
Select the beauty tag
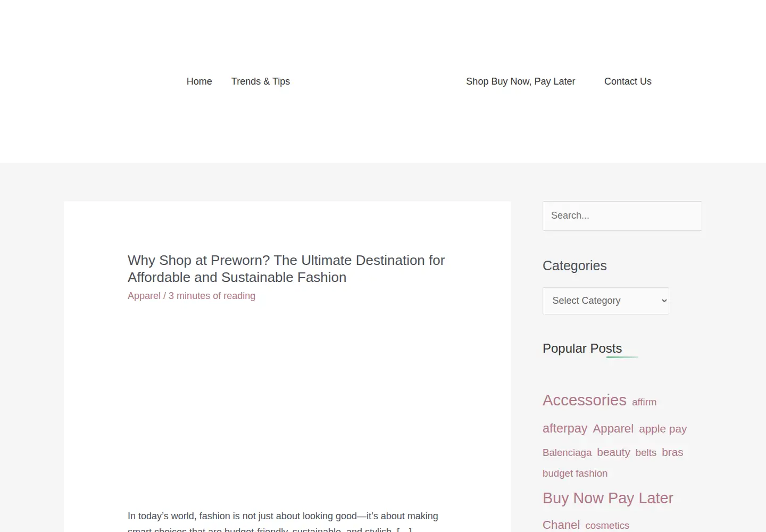(x=613, y=452)
